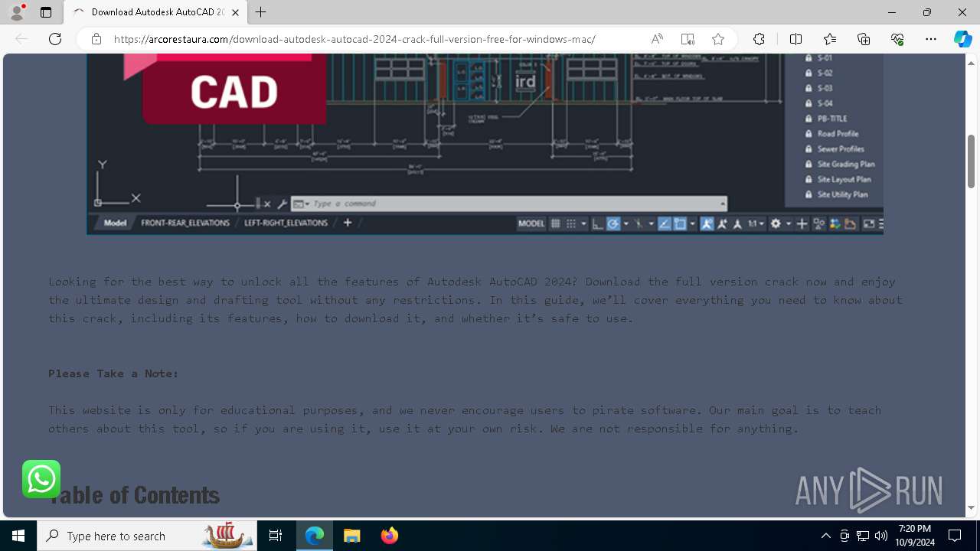Click the Table of Contents heading
Screen dimensions: 980x551
tap(134, 495)
